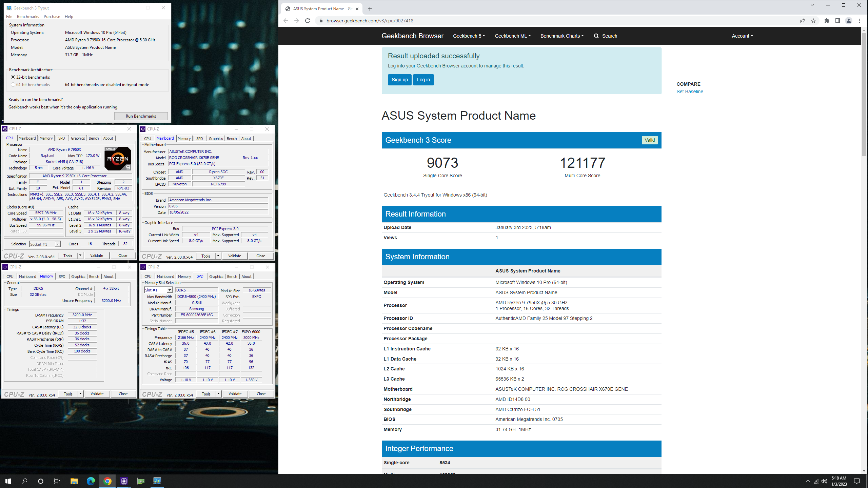
Task: Toggle Chrome side panel icon
Action: pyautogui.click(x=838, y=21)
